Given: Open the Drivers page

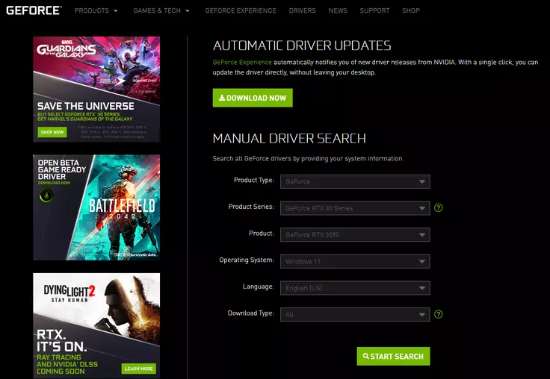Looking at the screenshot, I should point(302,11).
